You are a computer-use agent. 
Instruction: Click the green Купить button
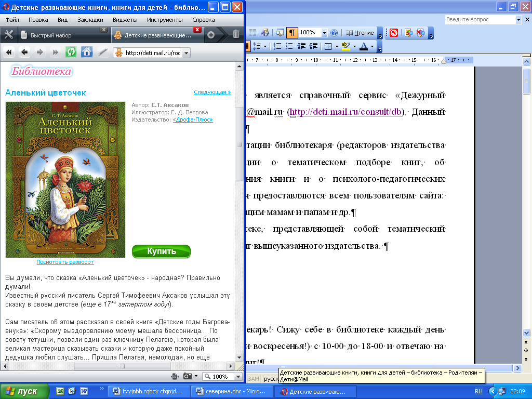161,251
